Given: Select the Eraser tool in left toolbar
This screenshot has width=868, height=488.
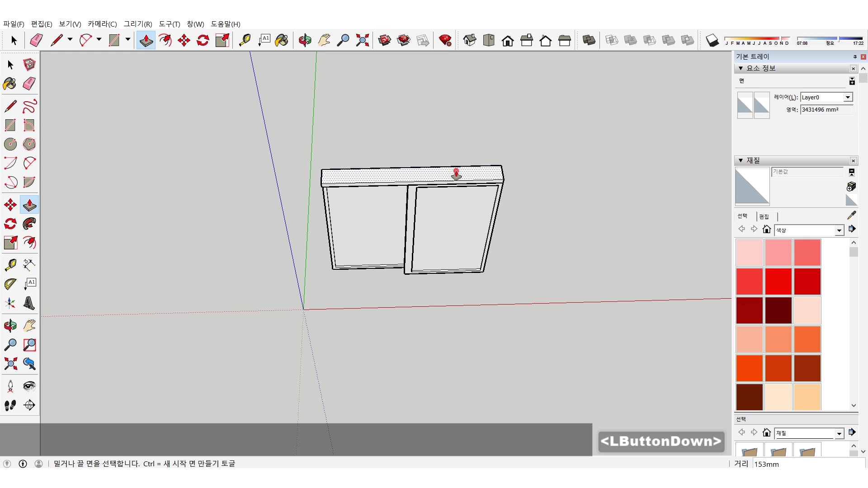Looking at the screenshot, I should pos(29,84).
